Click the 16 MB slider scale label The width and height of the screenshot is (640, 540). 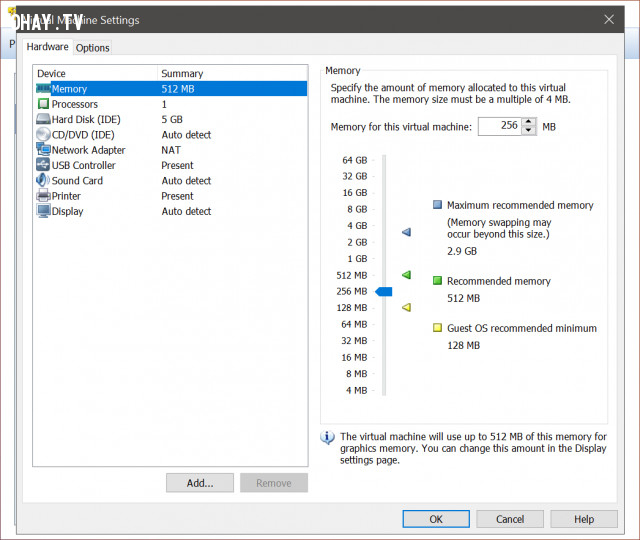[354, 357]
